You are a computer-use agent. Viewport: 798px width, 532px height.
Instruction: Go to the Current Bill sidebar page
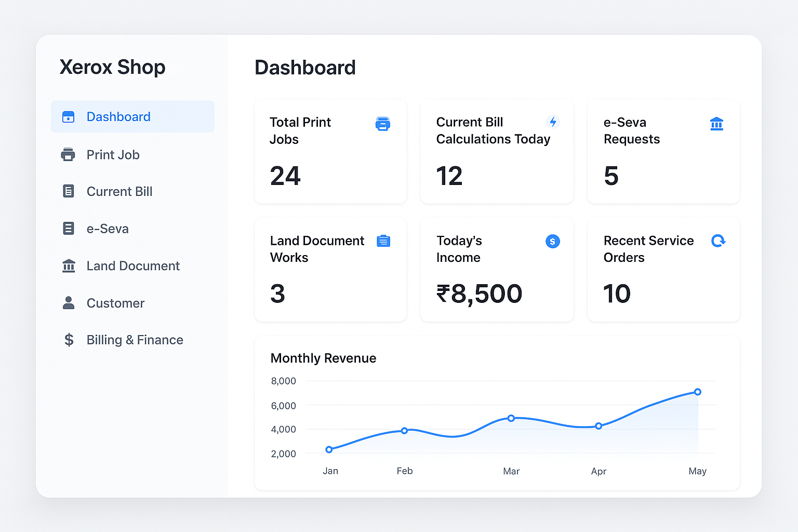click(x=119, y=192)
